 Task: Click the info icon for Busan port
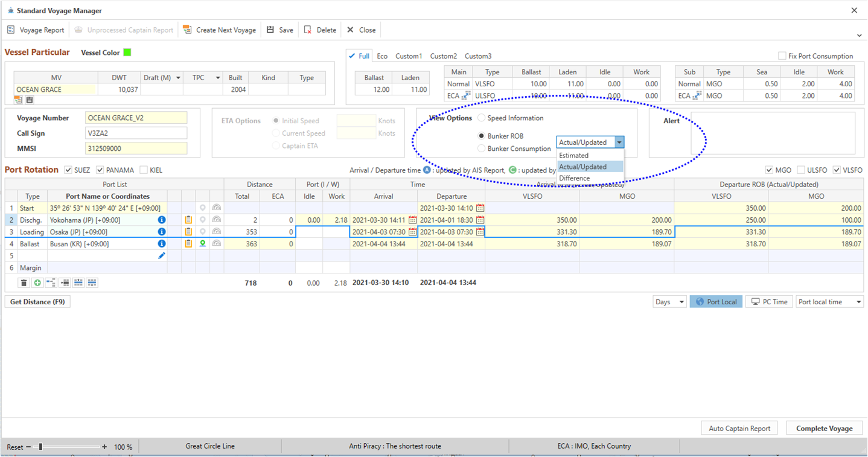[x=162, y=244]
